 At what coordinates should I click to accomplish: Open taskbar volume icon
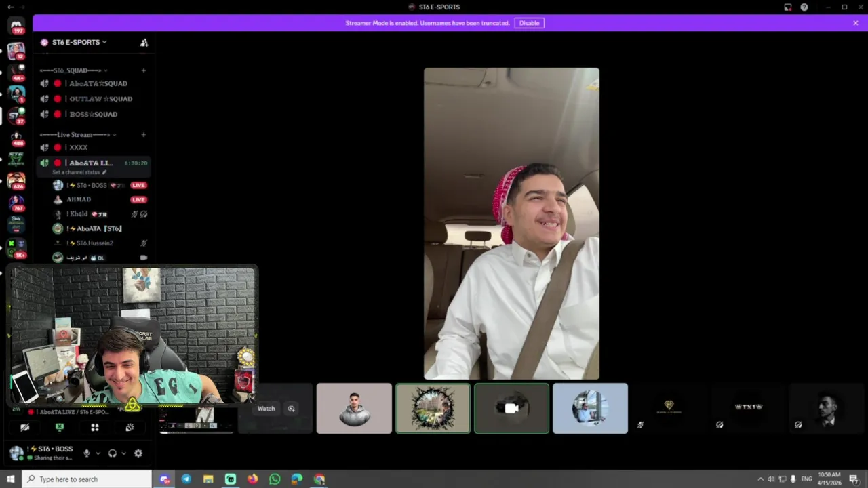point(771,479)
